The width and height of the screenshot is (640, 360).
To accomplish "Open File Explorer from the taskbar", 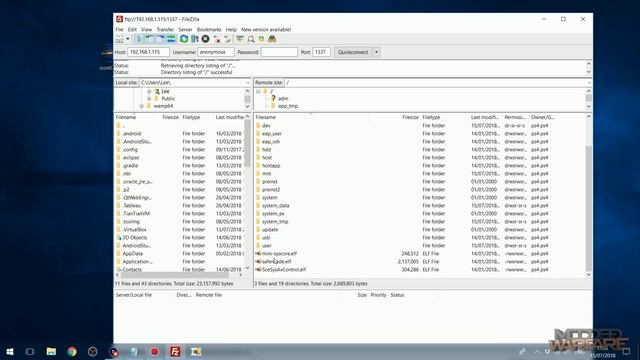I will (51, 351).
